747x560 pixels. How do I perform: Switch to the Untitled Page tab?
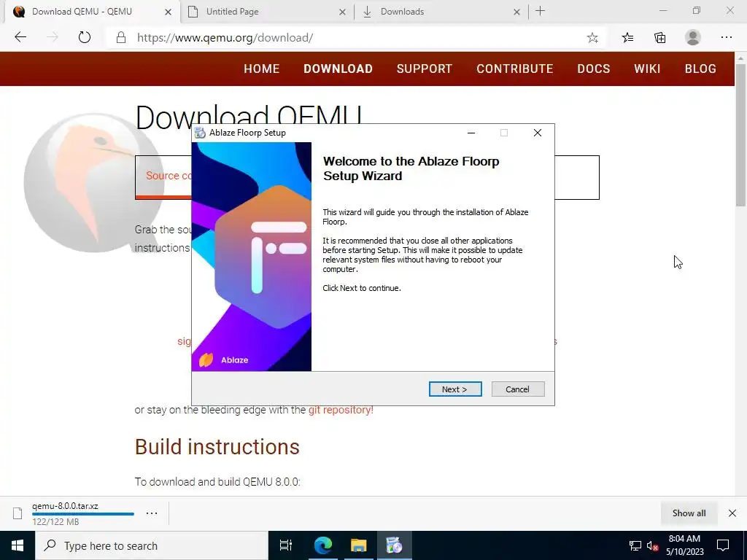267,12
